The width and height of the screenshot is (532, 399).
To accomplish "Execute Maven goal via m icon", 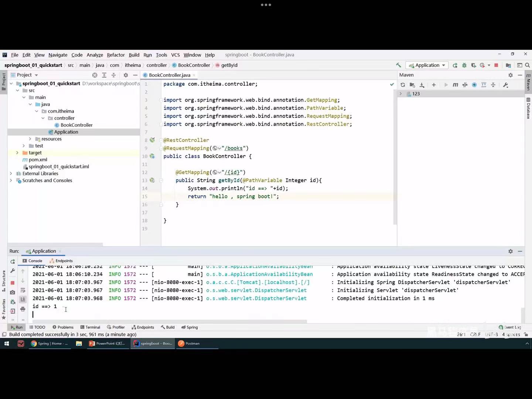I will coord(455,85).
